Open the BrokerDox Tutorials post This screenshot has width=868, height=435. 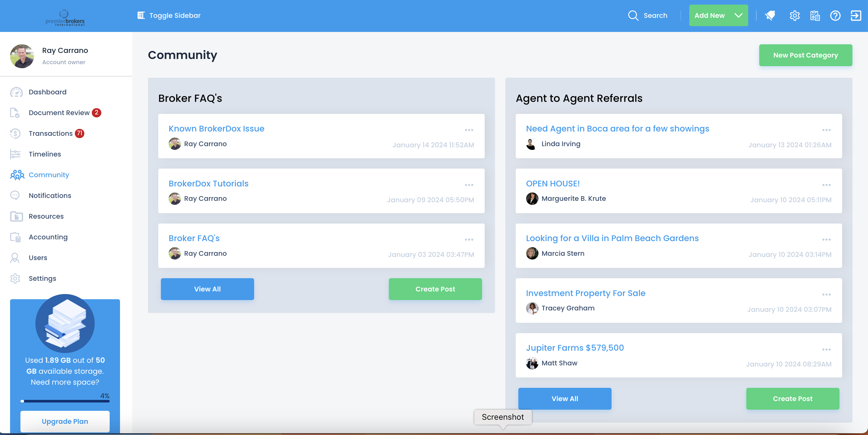[209, 184]
